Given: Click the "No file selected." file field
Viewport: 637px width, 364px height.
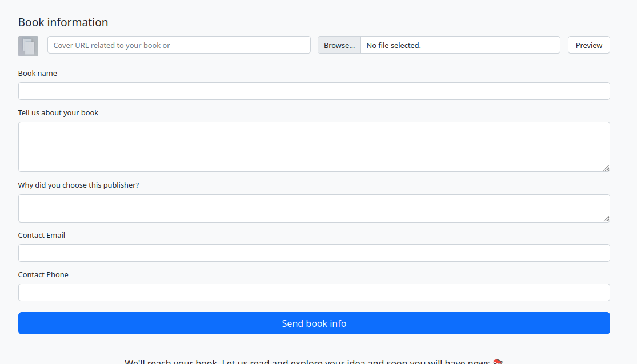Looking at the screenshot, I should 460,45.
